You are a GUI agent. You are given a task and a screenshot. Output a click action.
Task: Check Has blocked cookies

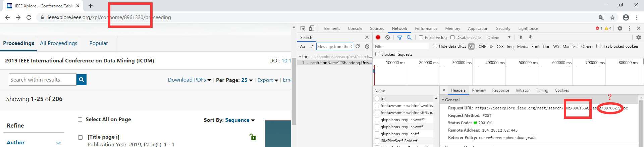[598, 46]
